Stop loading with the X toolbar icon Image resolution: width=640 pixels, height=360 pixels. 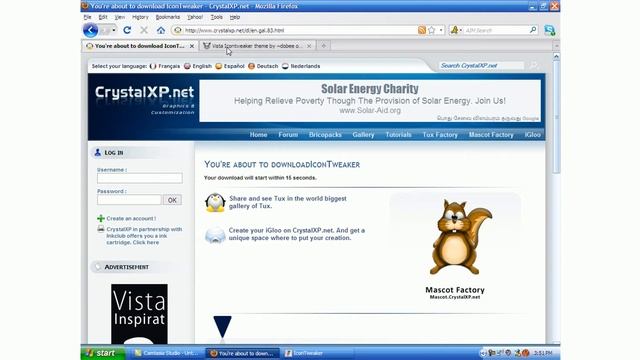pos(144,30)
